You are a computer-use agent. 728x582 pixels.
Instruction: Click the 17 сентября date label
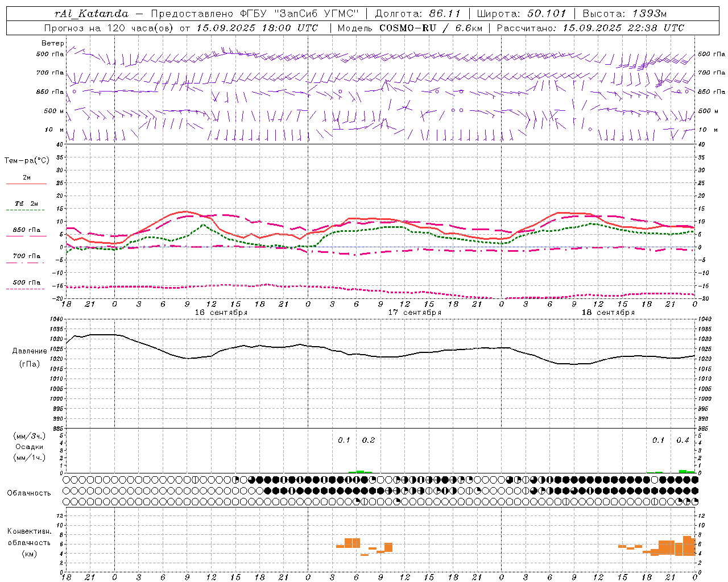(415, 312)
